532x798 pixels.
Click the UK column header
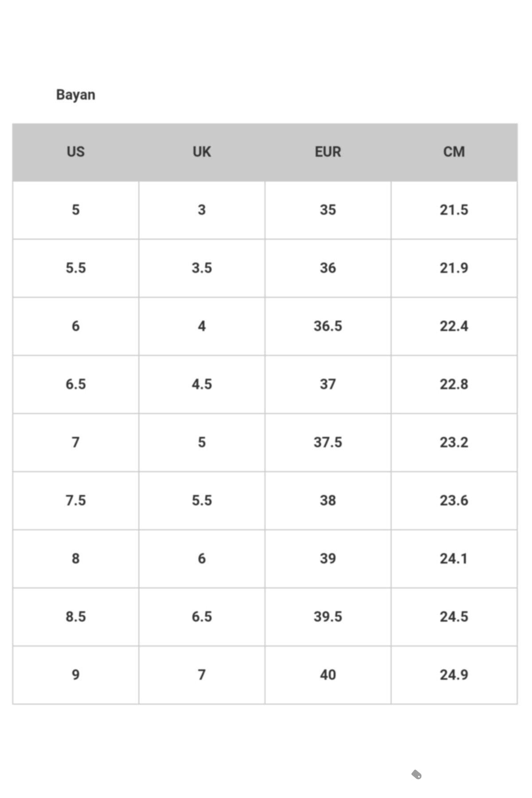(x=202, y=152)
